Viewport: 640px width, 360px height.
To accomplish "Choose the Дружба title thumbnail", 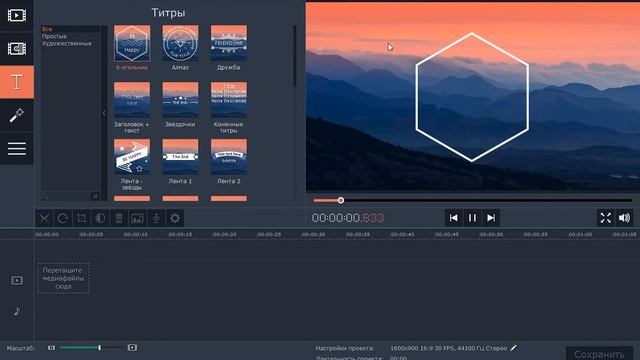I will point(229,43).
